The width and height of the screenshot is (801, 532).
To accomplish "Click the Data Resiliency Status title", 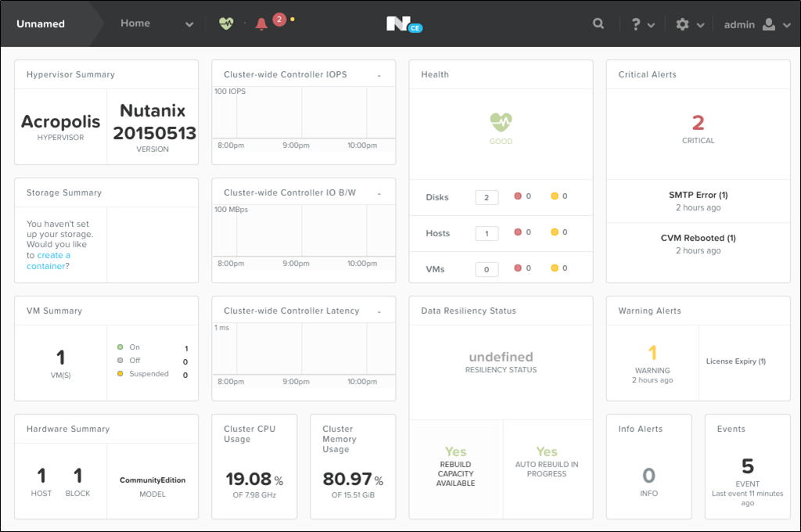I will pos(469,311).
